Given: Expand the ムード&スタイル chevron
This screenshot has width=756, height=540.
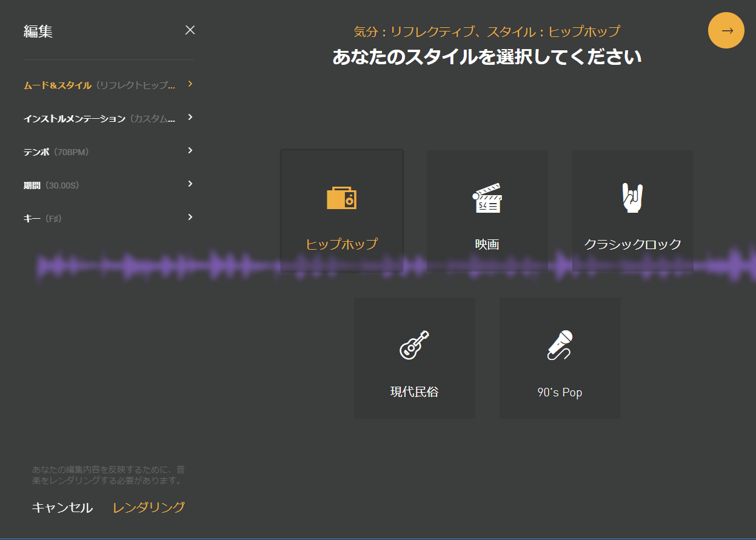Looking at the screenshot, I should point(190,84).
